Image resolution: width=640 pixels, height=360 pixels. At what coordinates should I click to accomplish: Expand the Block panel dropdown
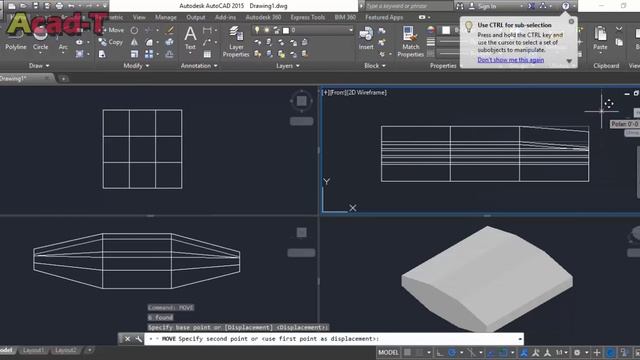(x=375, y=65)
